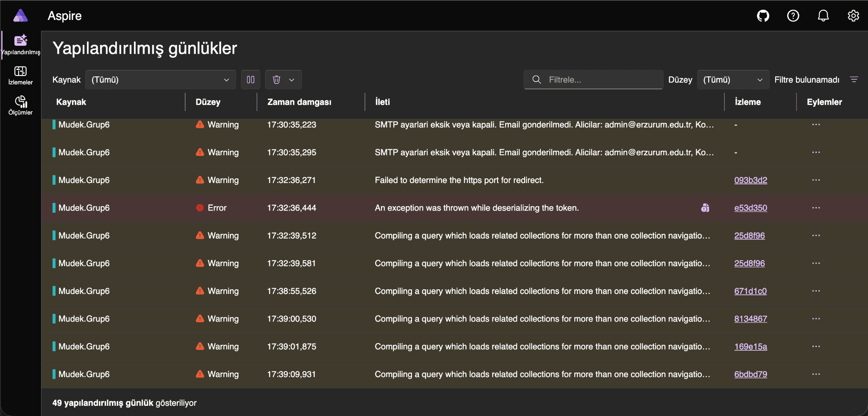868x416 pixels.
Task: Click the İzleme column header
Action: point(748,102)
